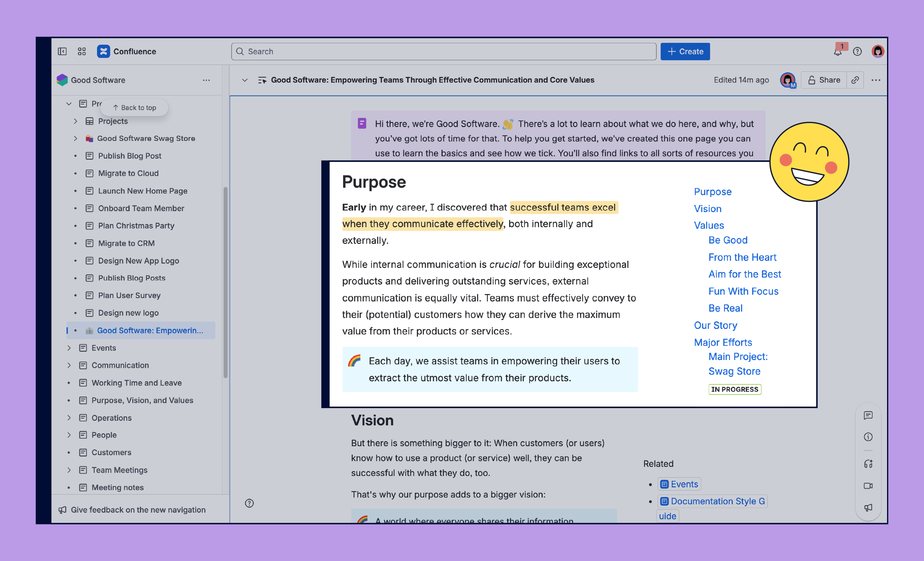The width and height of the screenshot is (924, 561).
Task: Focus the Search input field
Action: tap(444, 51)
